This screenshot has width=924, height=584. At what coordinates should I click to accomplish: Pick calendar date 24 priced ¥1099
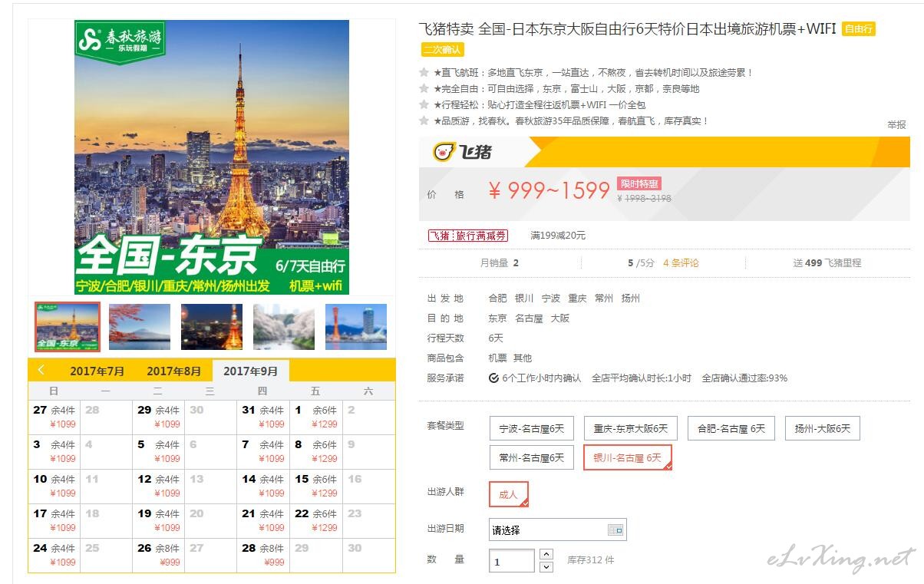click(x=54, y=555)
